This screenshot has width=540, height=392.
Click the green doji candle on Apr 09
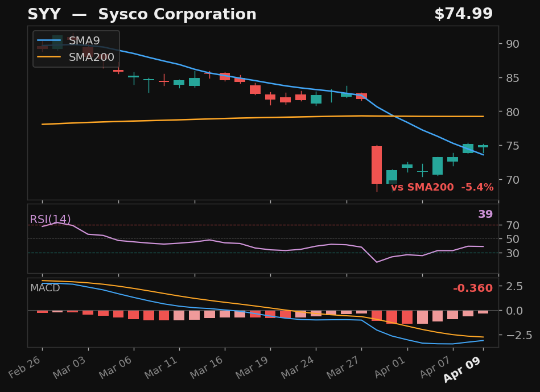tap(483, 147)
